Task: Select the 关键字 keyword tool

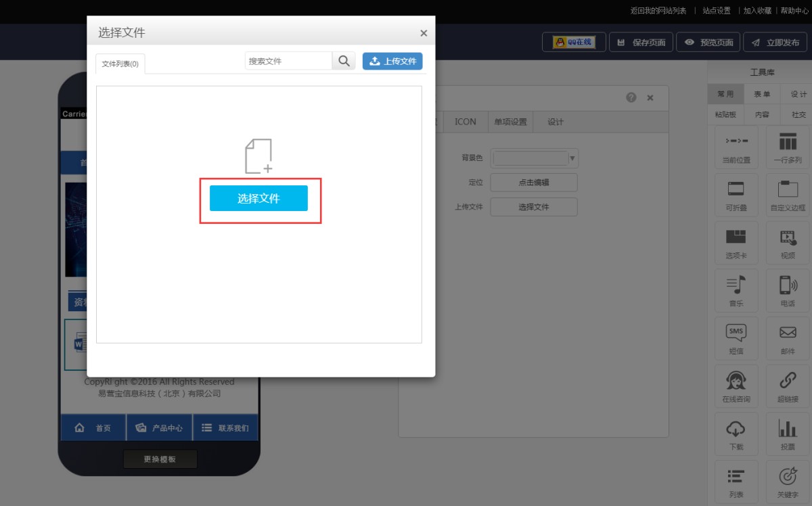Action: click(x=788, y=482)
